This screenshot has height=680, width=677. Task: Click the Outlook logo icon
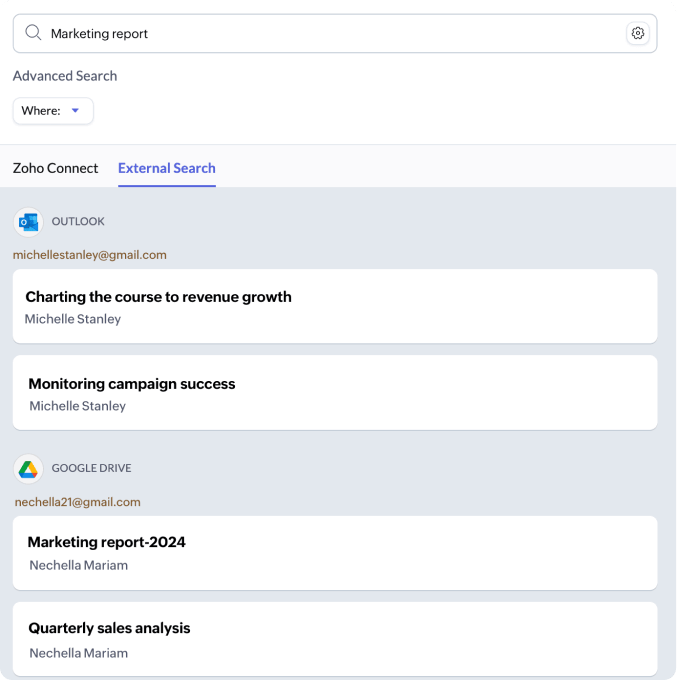pos(28,222)
